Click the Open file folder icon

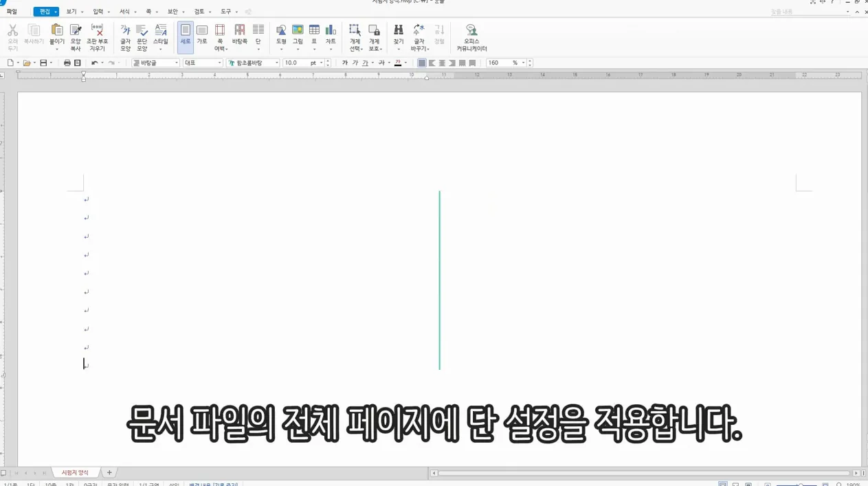click(x=27, y=63)
